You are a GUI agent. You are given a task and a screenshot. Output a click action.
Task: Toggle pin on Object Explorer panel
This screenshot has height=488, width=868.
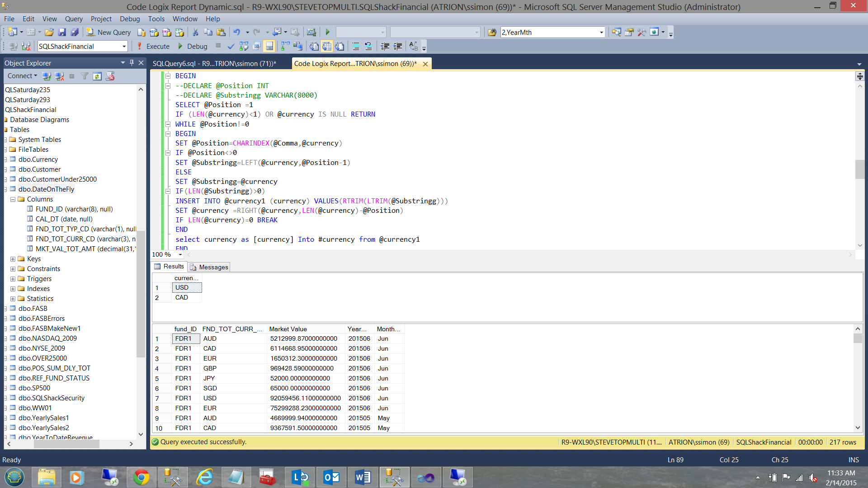click(x=132, y=63)
